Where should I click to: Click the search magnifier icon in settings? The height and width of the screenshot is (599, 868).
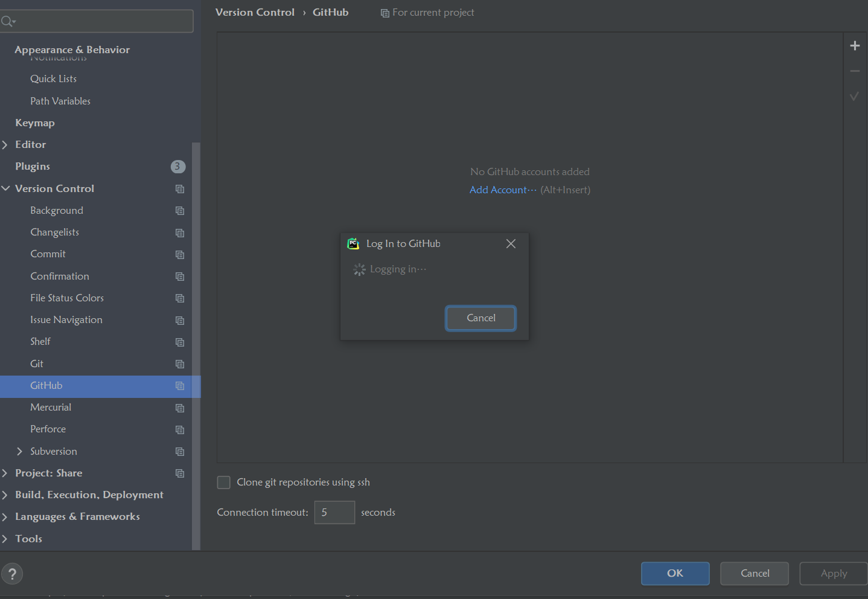pyautogui.click(x=6, y=22)
